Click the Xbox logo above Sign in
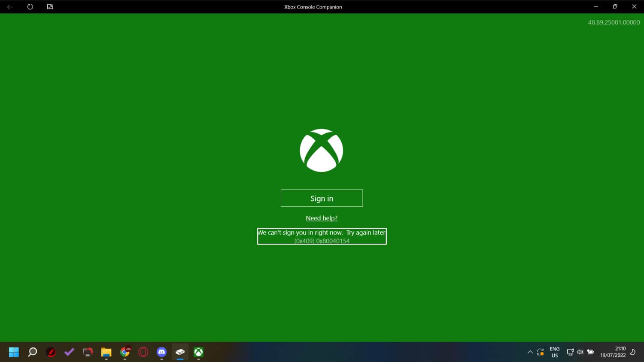644x362 pixels. coord(322,151)
